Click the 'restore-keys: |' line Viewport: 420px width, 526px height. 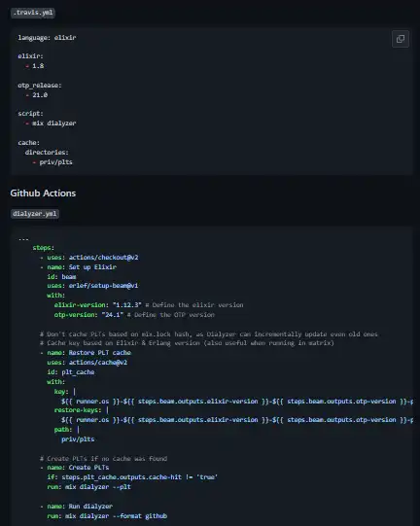(x=82, y=410)
